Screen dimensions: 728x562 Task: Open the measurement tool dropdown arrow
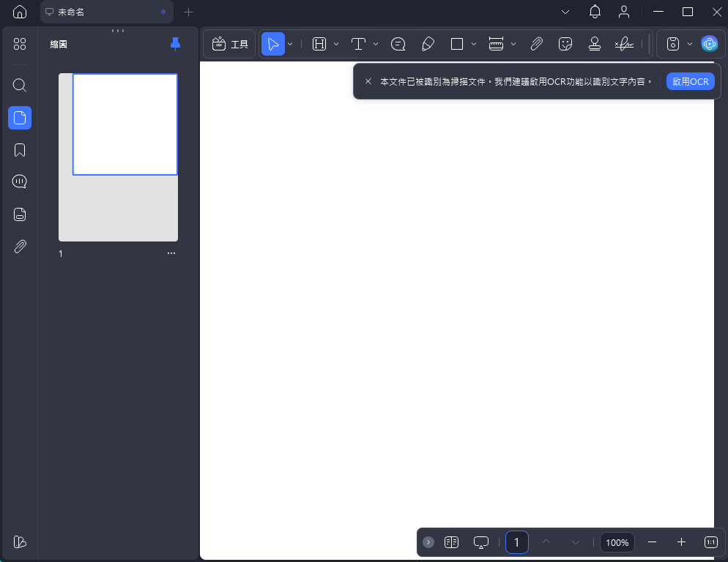pos(513,44)
